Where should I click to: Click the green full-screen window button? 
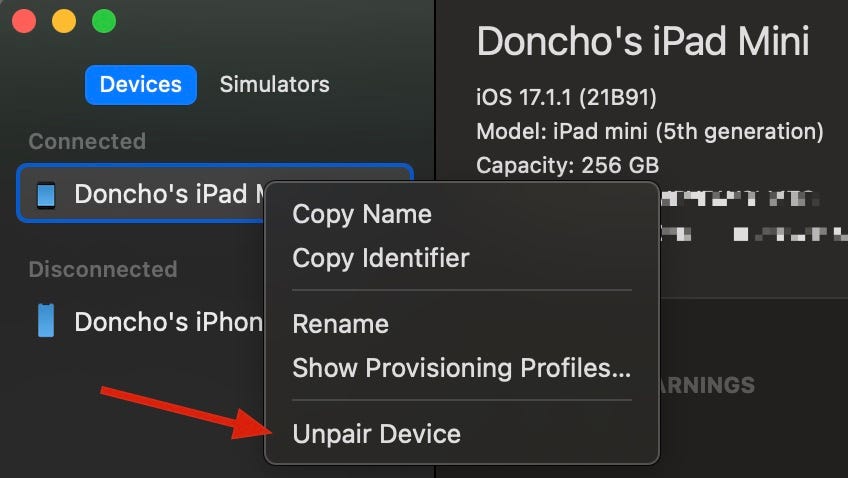[x=104, y=21]
